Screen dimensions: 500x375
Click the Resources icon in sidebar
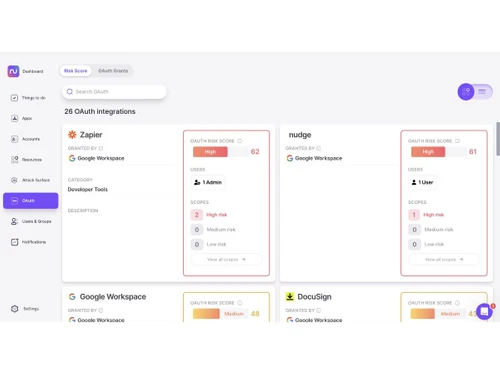pyautogui.click(x=14, y=160)
